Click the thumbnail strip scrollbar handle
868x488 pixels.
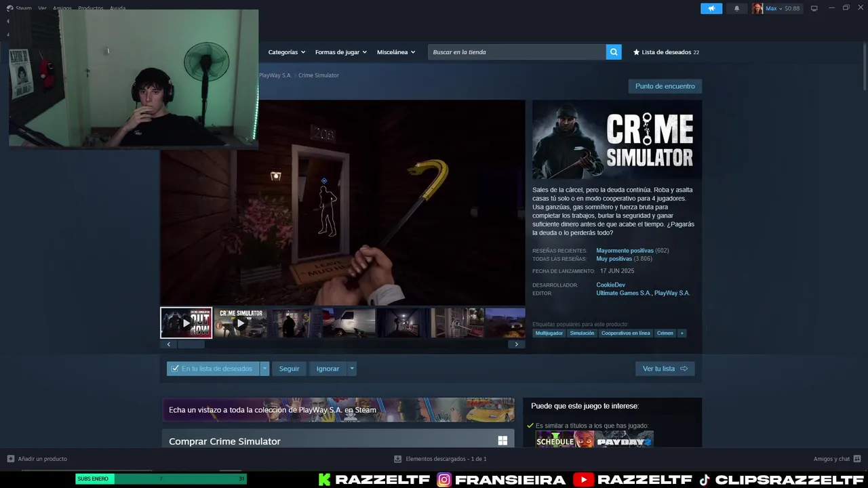(191, 344)
